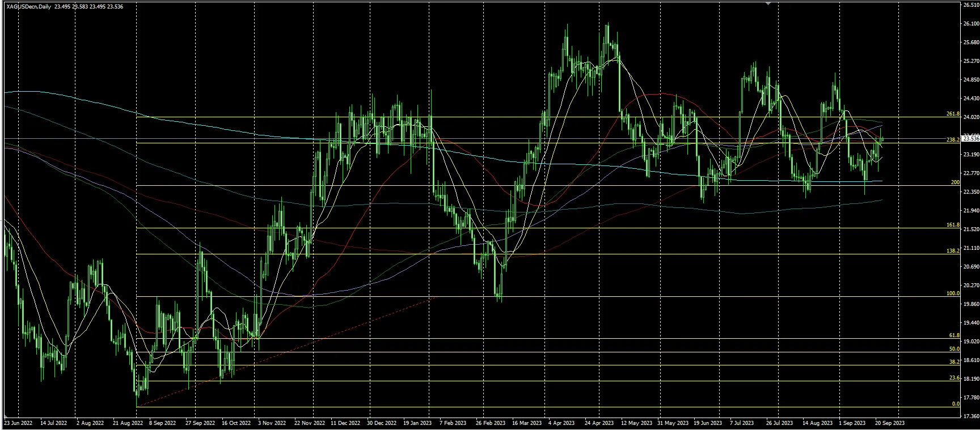The image size is (980, 430).
Task: Click the 20.270 price scale label
Action: click(971, 285)
